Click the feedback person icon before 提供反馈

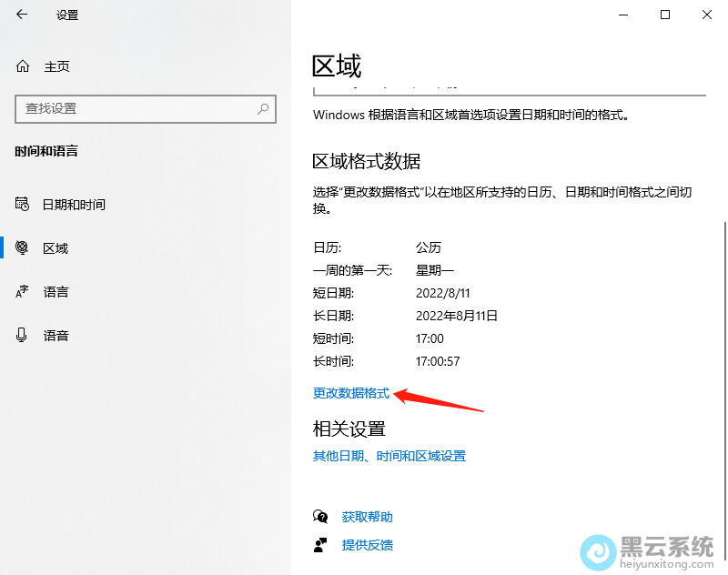tap(320, 545)
